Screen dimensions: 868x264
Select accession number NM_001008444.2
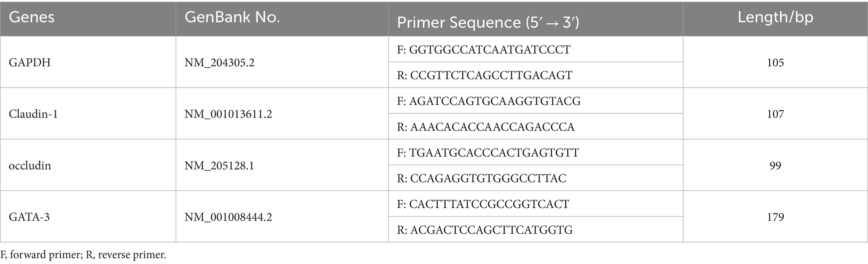228,217
